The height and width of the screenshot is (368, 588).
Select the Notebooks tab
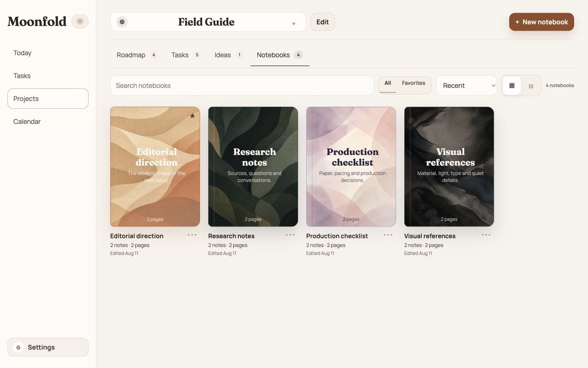280,55
